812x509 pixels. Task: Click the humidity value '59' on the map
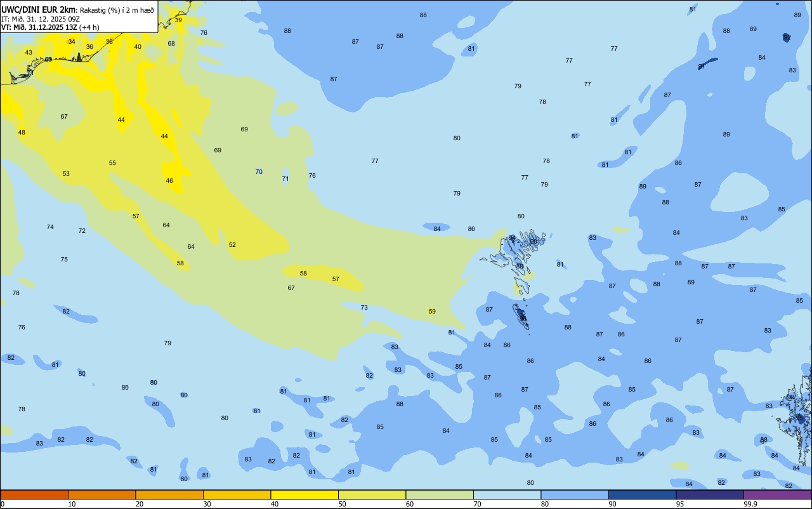point(432,312)
